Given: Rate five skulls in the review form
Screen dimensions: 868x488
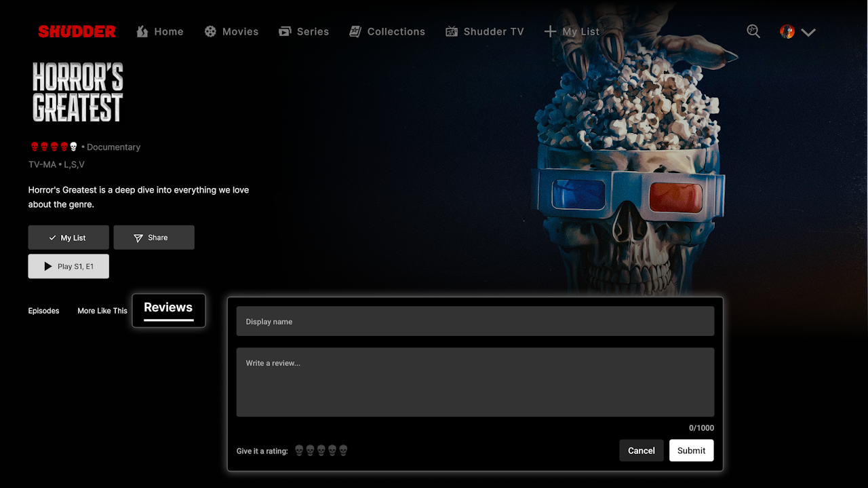Looking at the screenshot, I should pos(343,451).
